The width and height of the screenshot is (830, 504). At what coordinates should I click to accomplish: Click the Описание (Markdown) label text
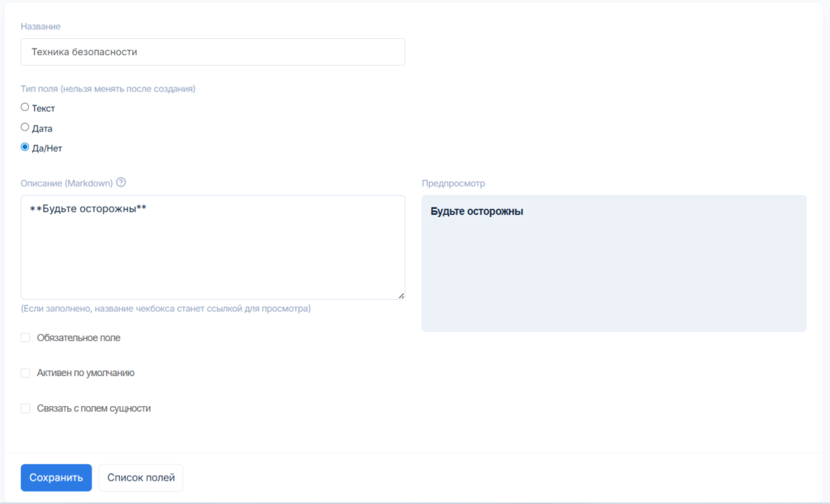(66, 183)
